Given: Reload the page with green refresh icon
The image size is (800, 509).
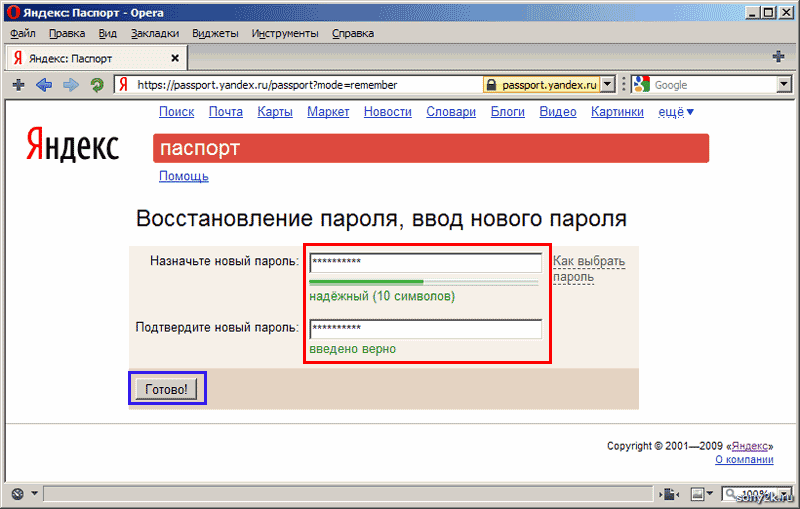Looking at the screenshot, I should point(97,85).
